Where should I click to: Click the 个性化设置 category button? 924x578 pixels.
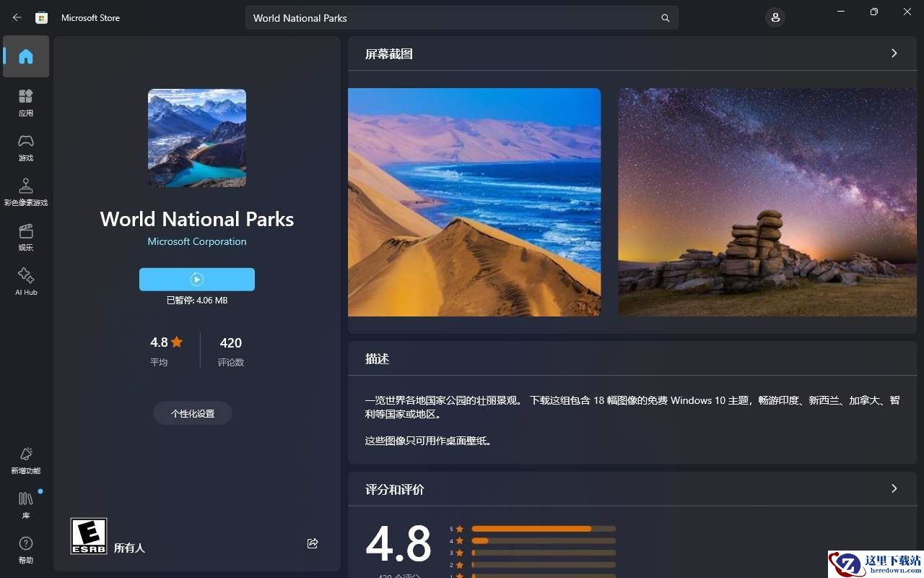193,413
